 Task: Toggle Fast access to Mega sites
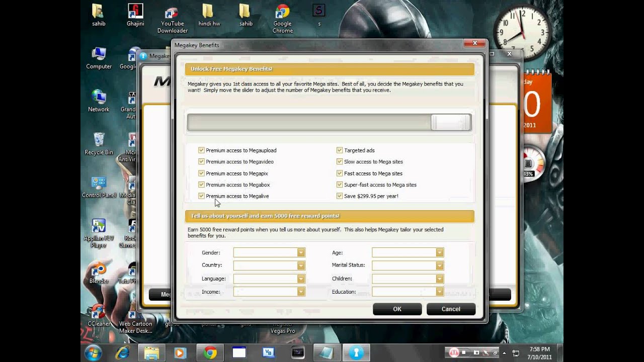340,173
